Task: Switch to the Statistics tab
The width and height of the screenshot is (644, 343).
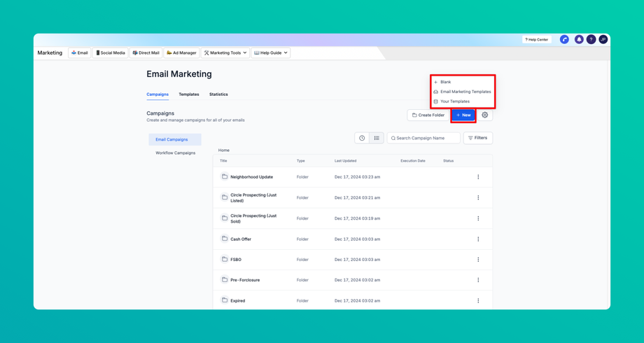Action: (218, 94)
